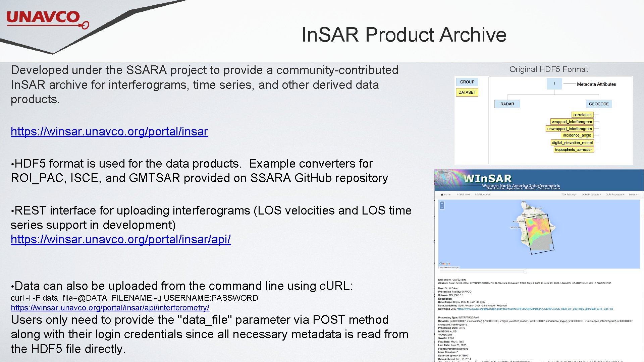644x362 pixels.
Task: Click the RADAR group node
Action: click(x=507, y=104)
